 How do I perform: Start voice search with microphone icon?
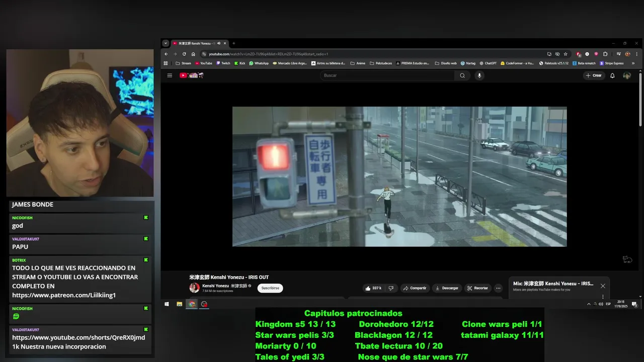pos(479,75)
